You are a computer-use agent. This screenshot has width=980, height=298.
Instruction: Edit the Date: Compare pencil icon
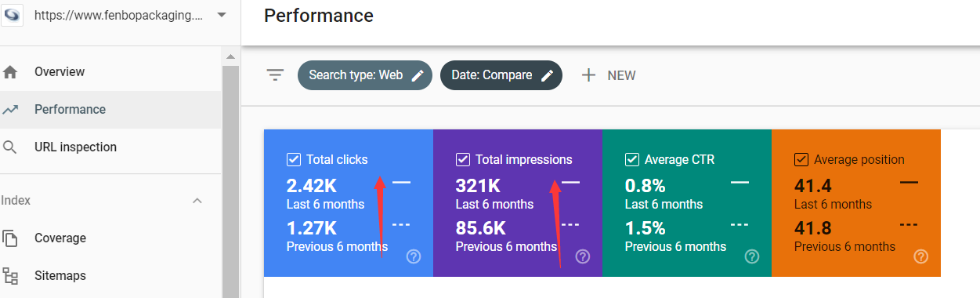(548, 75)
